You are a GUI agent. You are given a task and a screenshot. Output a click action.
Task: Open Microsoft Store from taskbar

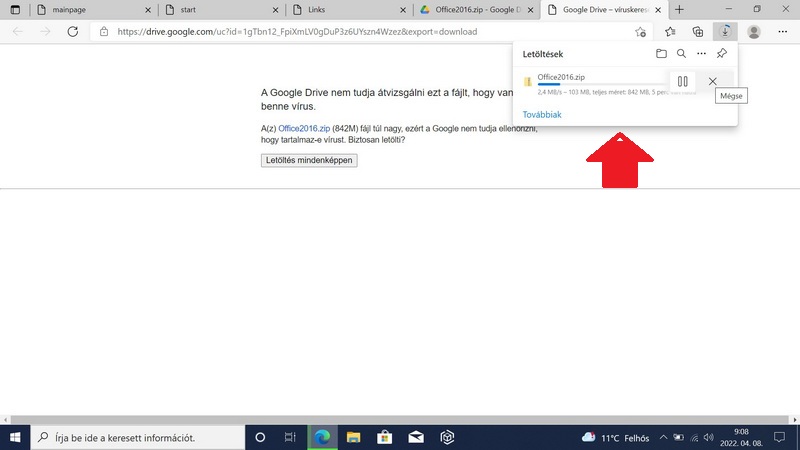pyautogui.click(x=385, y=437)
